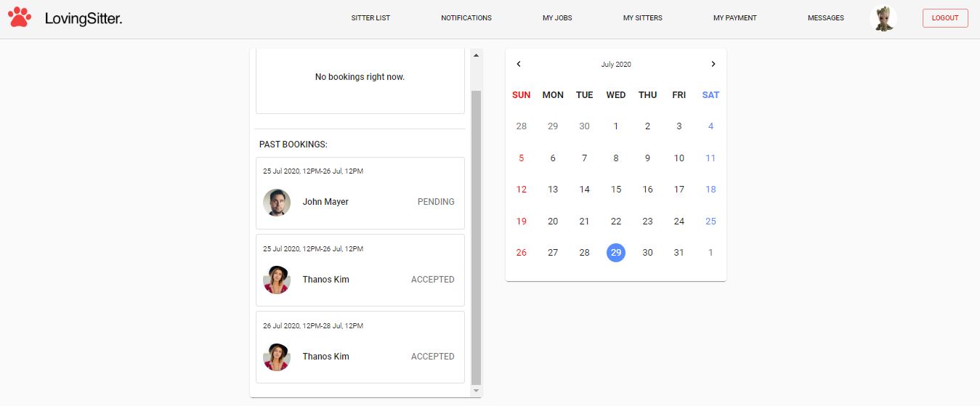Select July 18 Saturday date
Image resolution: width=980 pixels, height=406 pixels.
pos(710,190)
